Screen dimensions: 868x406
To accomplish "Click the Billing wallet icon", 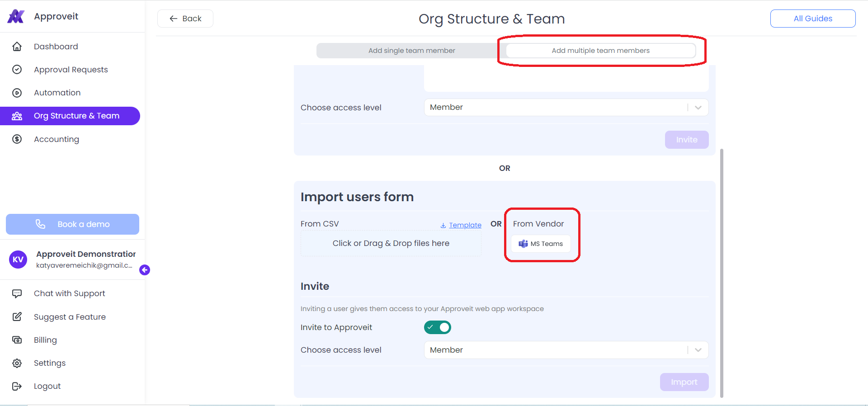I will [x=17, y=340].
